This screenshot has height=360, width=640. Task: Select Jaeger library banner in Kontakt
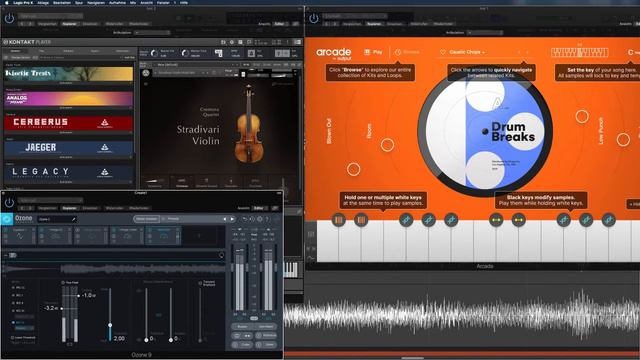[69, 147]
